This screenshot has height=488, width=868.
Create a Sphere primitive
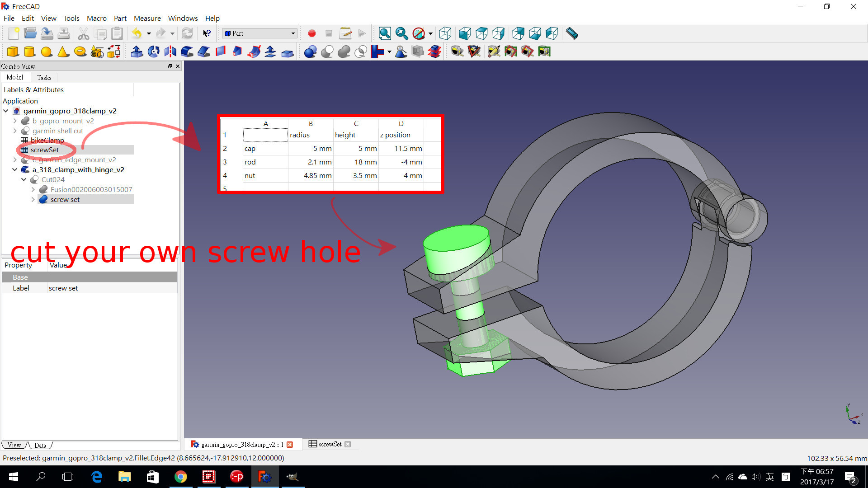click(x=47, y=52)
